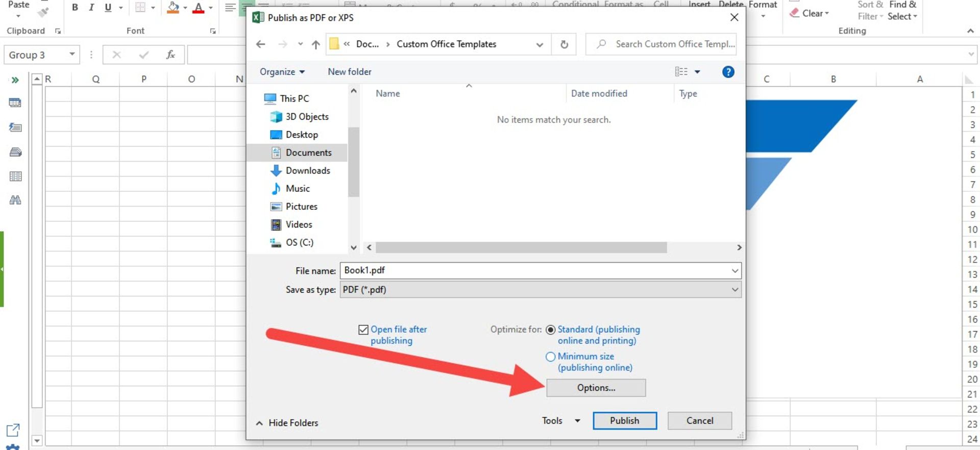Image resolution: width=980 pixels, height=450 pixels.
Task: Select Desktop in the navigation pane
Action: click(x=301, y=135)
